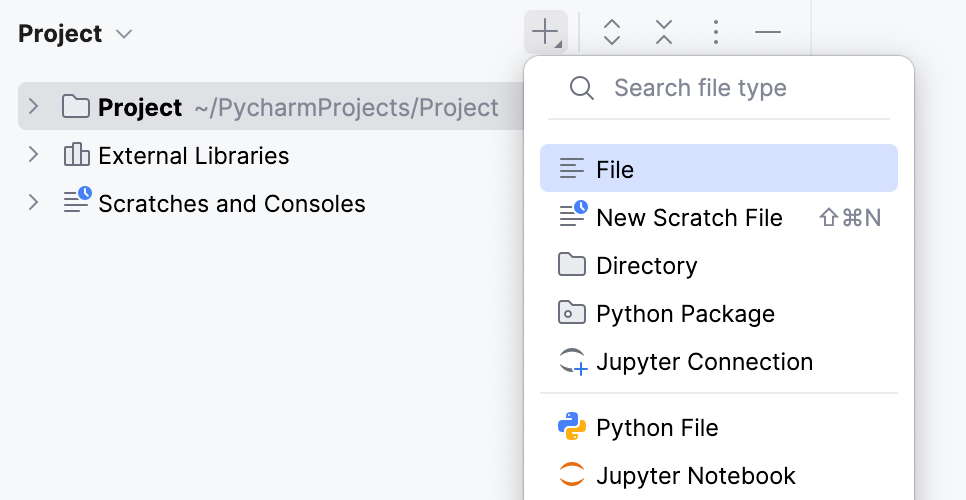
Task: Hide the Project tool window
Action: point(767,33)
